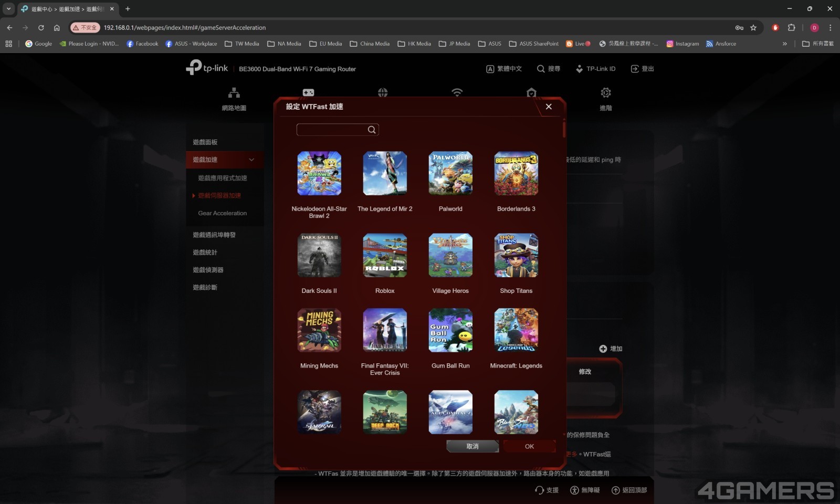Open the 網路地圖 network map tab
Screen dimensions: 840x504
[x=234, y=99]
